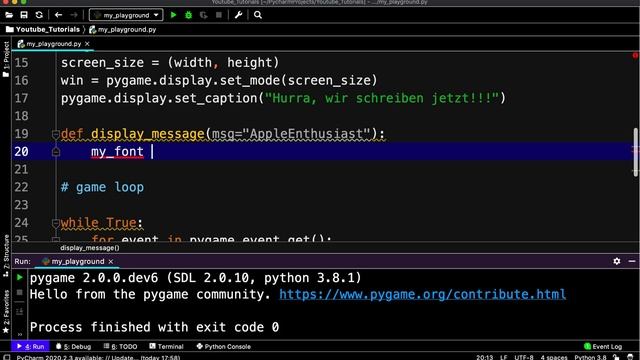Screen dimensions: 640x360
Task: Open the my_playground run configuration dropdown
Action: (x=126, y=15)
